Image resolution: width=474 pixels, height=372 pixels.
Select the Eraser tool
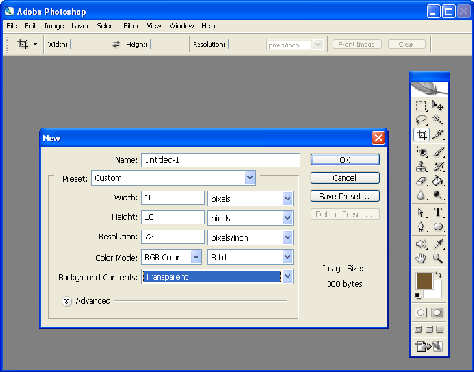coord(421,181)
